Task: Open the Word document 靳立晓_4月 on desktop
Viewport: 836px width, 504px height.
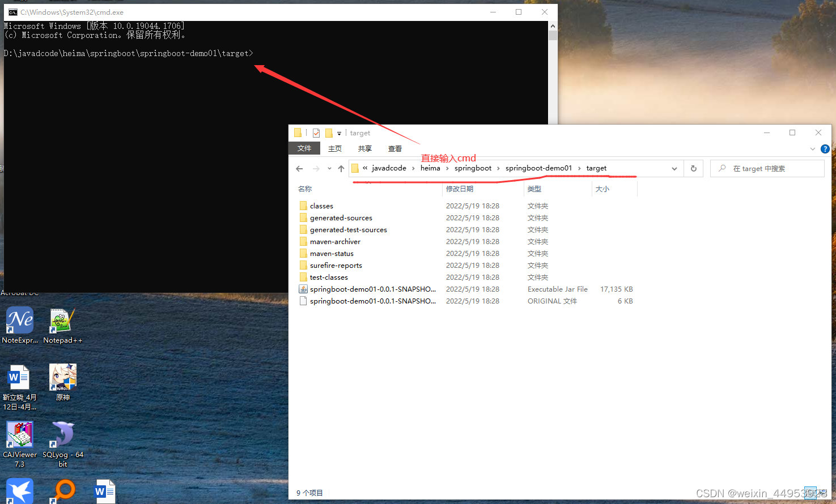Action: coord(19,387)
